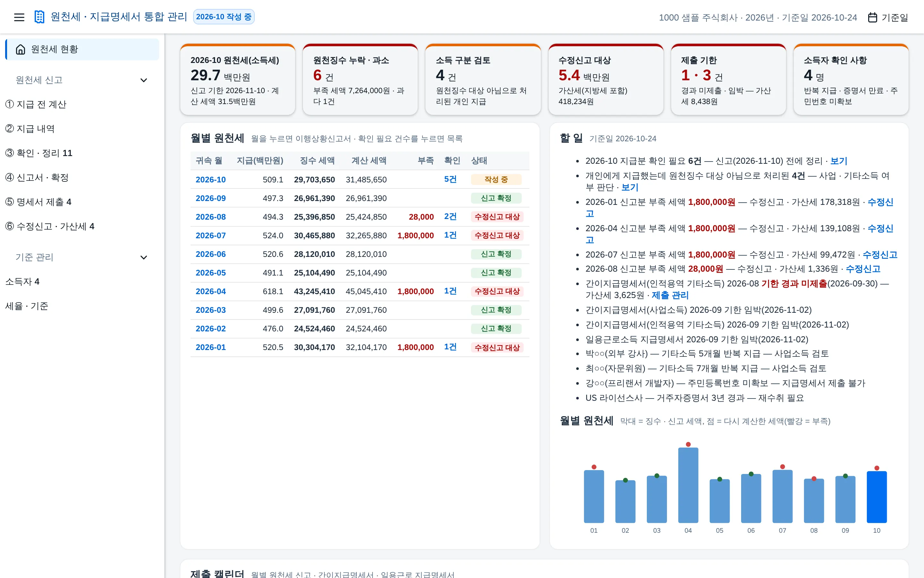Open month 2026-10 in the table
This screenshot has width=924, height=578.
point(211,180)
